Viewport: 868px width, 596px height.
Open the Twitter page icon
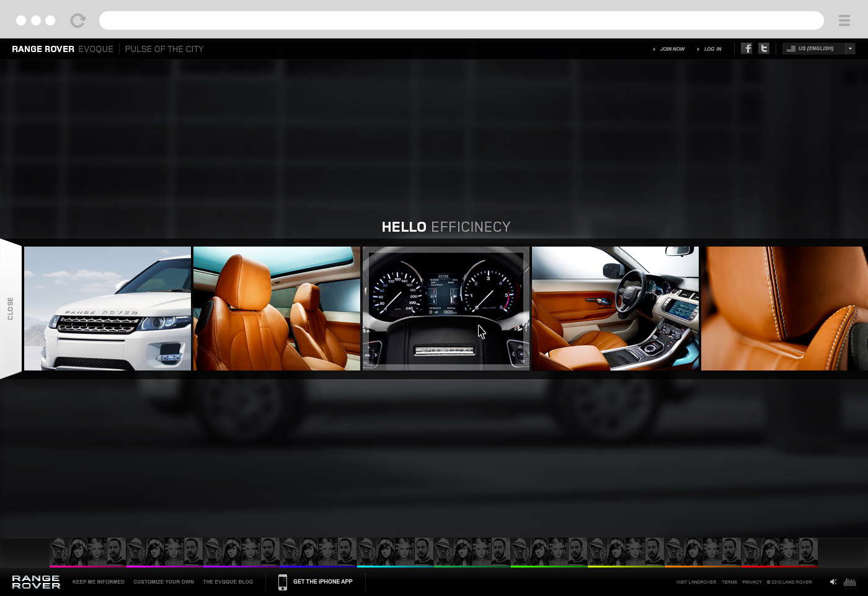click(x=764, y=48)
